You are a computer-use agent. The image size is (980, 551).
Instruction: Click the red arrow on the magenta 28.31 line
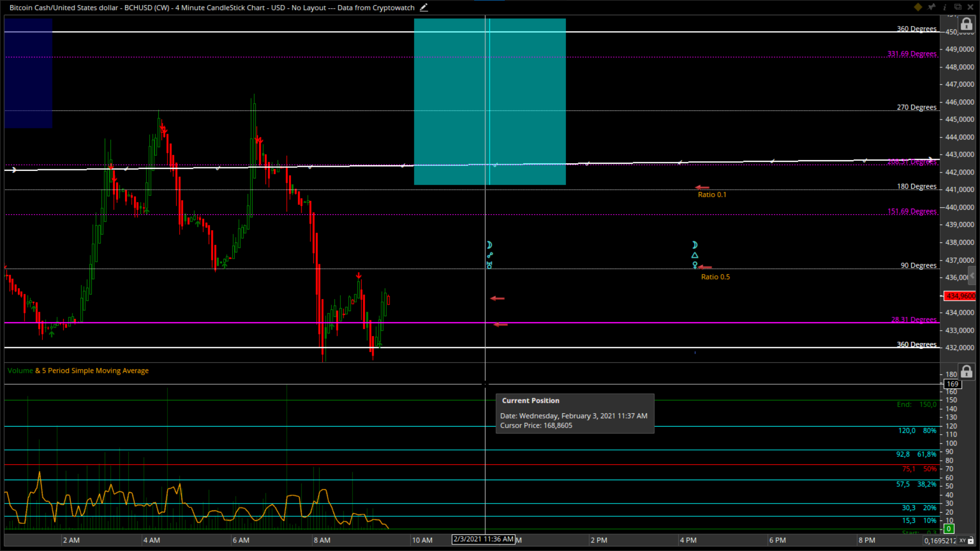tap(501, 324)
